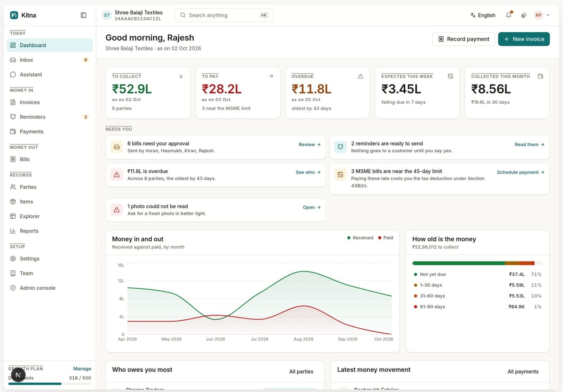The height and width of the screenshot is (392, 563).
Task: Open Payments in sidebar
Action: [50, 131]
